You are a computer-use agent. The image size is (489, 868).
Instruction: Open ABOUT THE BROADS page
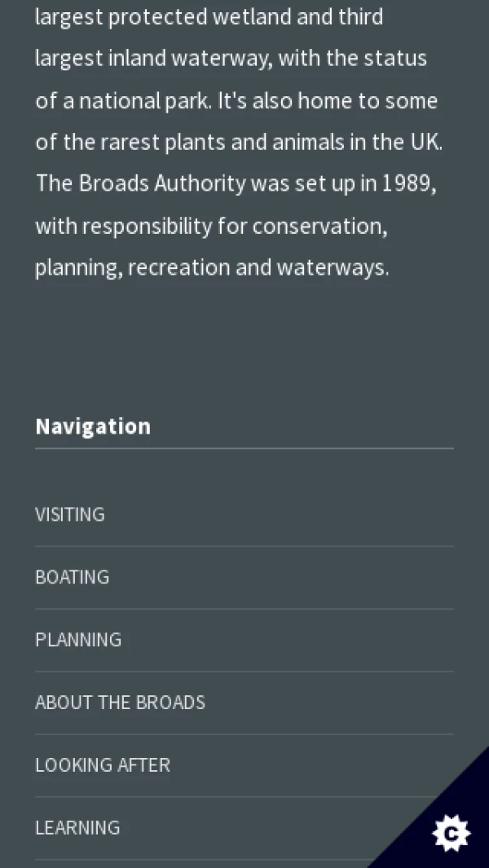click(x=120, y=703)
